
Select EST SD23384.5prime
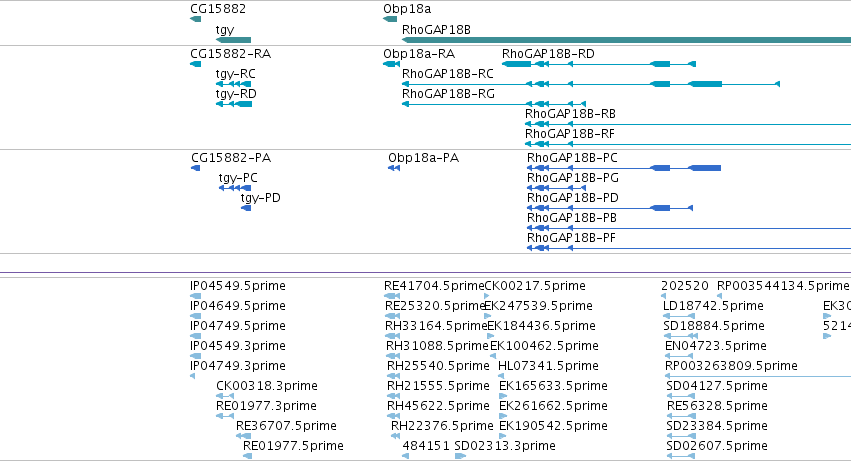[x=717, y=427]
